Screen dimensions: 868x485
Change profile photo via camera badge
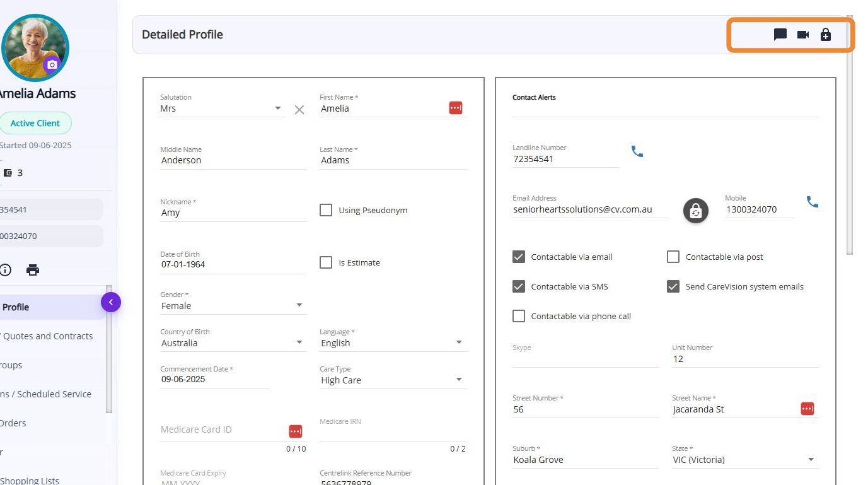(52, 64)
